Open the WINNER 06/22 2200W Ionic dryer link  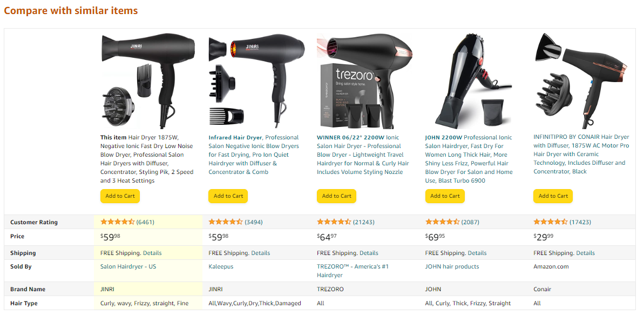363,155
